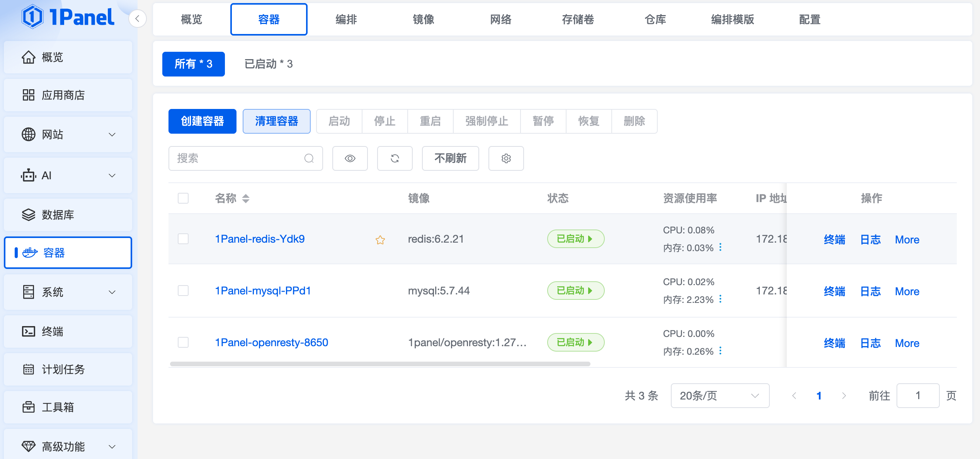Click the search magnifier icon
This screenshot has height=459, width=980.
tap(309, 158)
